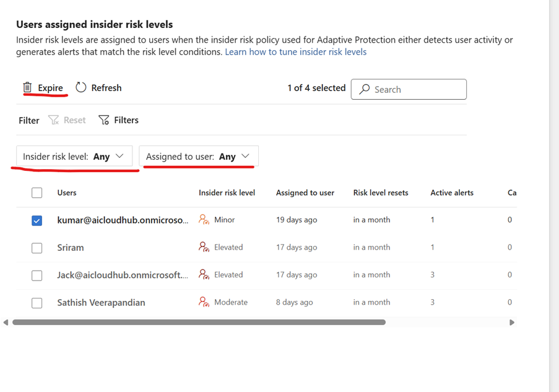Viewport: 559px width, 392px height.
Task: Sort by the Active alerts column header
Action: (451, 193)
